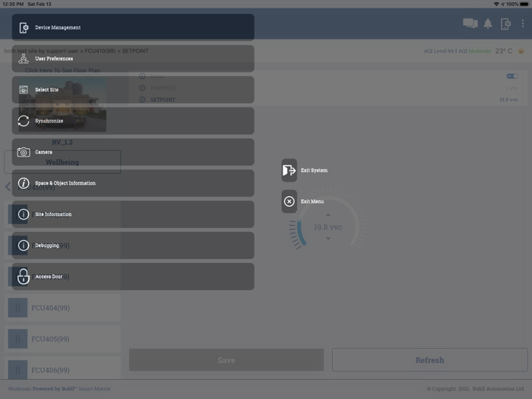Image resolution: width=532 pixels, height=399 pixels.
Task: Click the Exit System door icon
Action: 290,170
